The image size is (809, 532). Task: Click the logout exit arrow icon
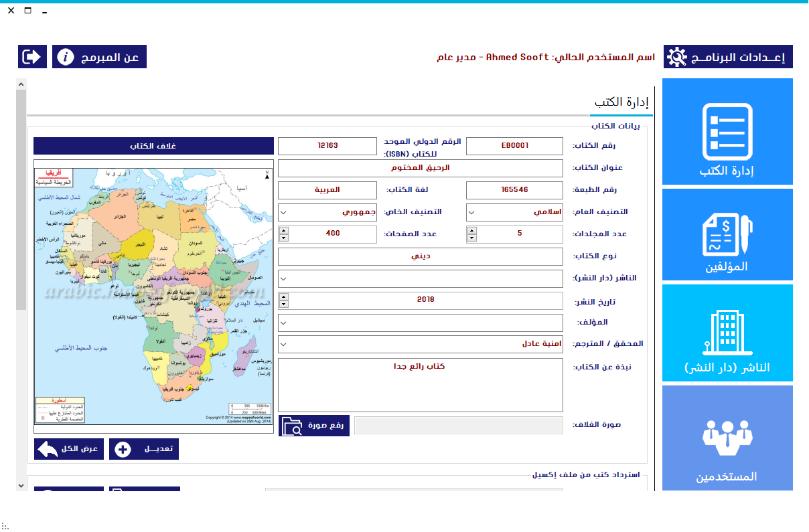click(x=32, y=57)
